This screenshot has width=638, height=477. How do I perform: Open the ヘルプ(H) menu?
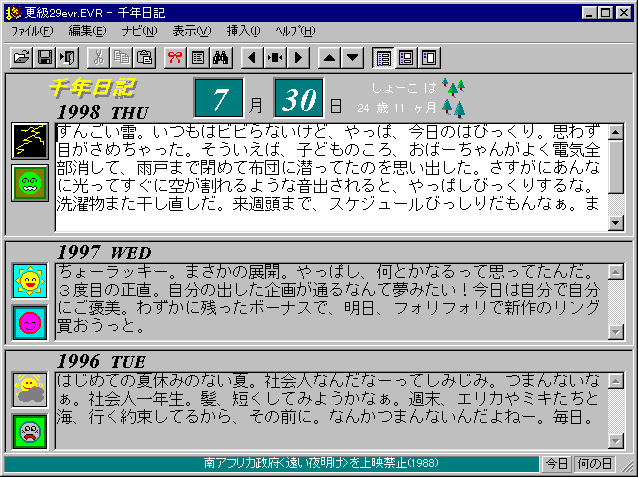[295, 31]
